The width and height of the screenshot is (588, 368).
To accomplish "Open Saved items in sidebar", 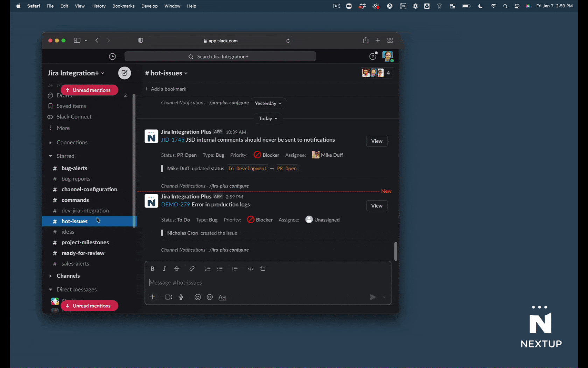I will (x=71, y=106).
